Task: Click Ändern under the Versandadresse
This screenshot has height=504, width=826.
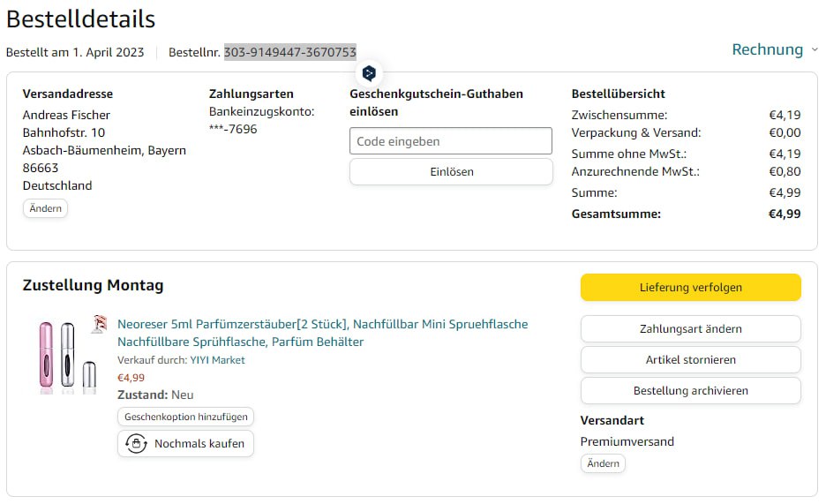Action: click(45, 208)
